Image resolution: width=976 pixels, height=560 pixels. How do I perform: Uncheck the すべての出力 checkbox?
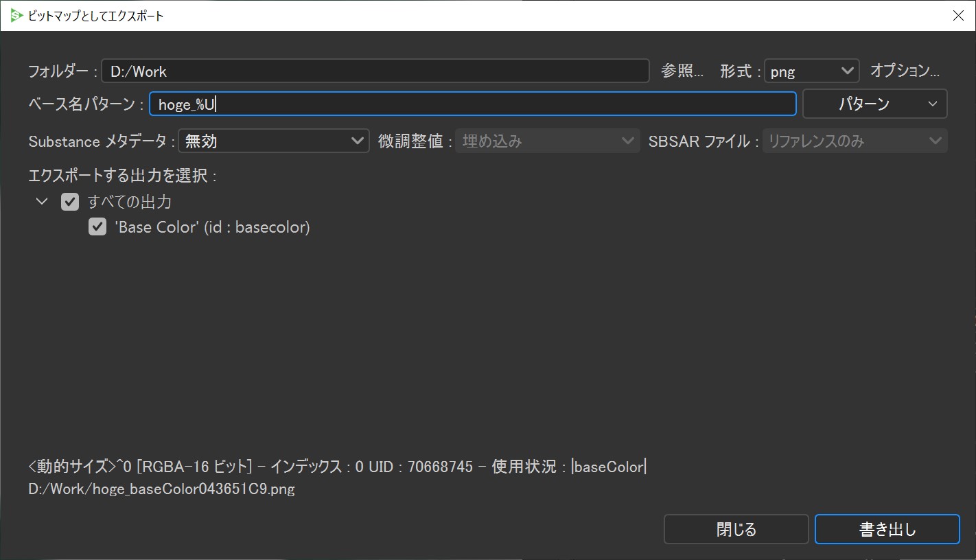(70, 202)
